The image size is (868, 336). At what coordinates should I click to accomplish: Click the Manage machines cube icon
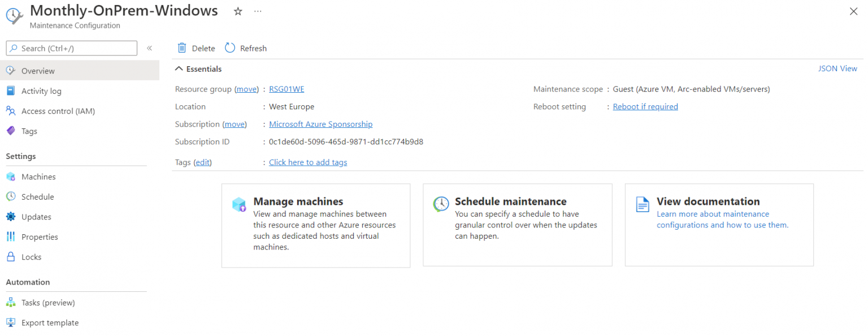[239, 204]
